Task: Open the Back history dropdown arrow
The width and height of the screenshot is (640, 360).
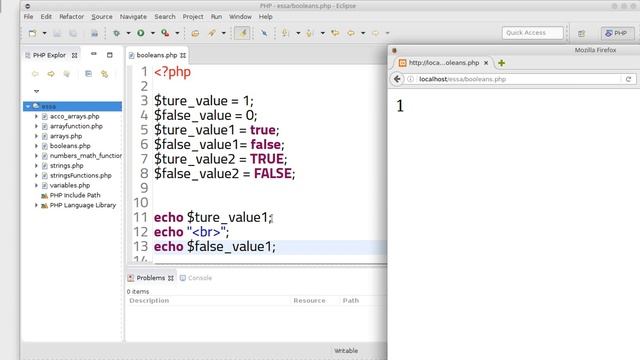Action: pyautogui.click(x=362, y=33)
